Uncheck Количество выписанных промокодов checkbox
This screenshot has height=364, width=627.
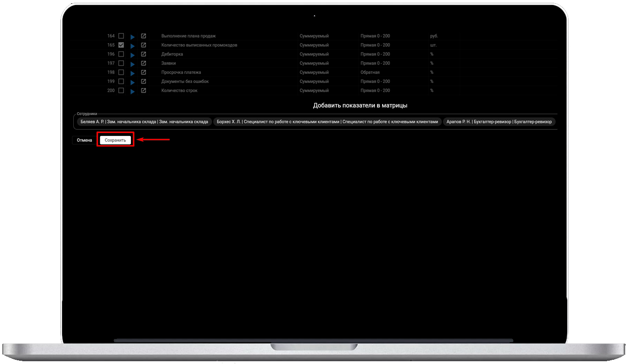(121, 45)
